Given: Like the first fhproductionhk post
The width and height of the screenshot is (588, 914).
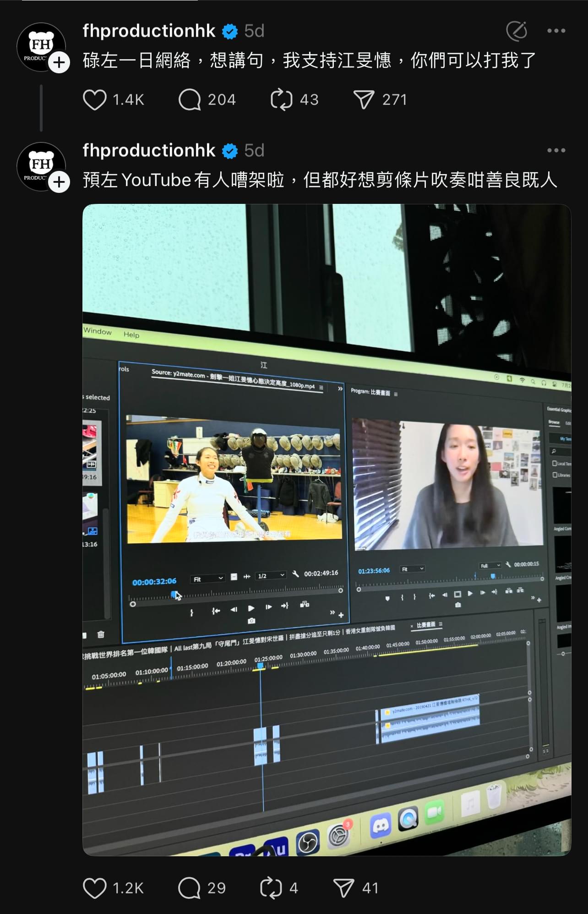Looking at the screenshot, I should point(95,99).
